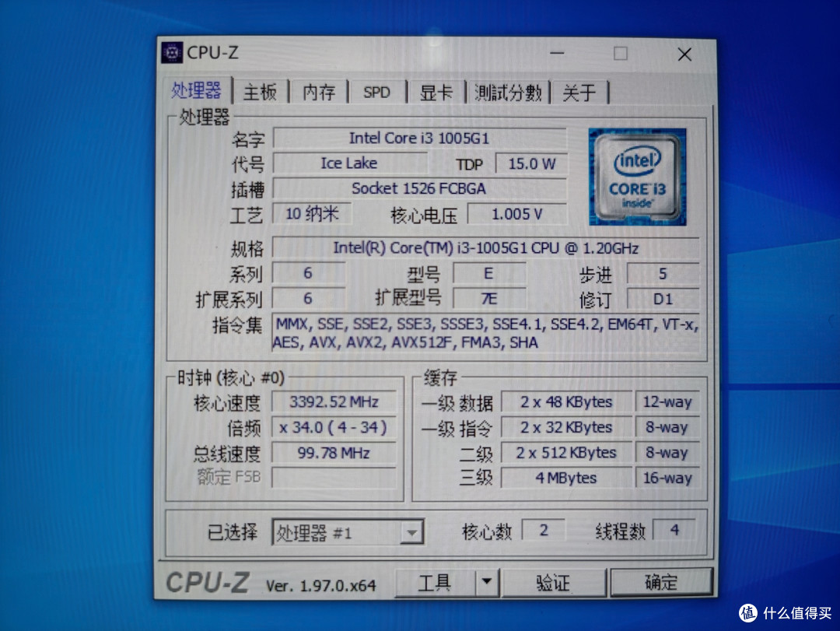This screenshot has width=840, height=631.
Task: Click the core voltage 1.005 V value
Action: pyautogui.click(x=517, y=215)
